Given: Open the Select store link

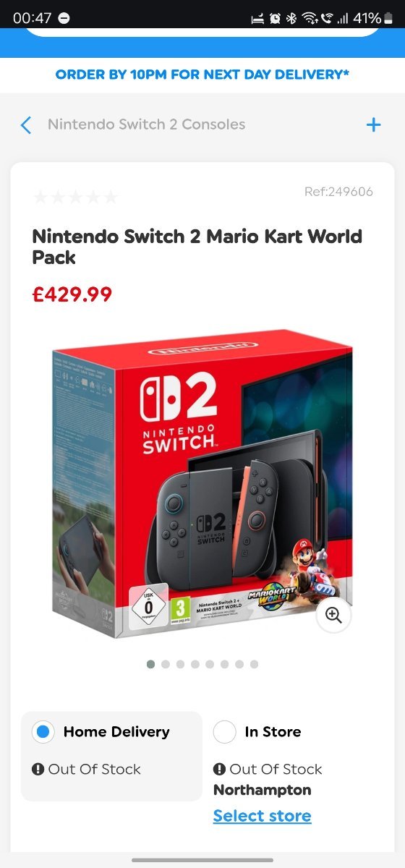Looking at the screenshot, I should pos(262,816).
